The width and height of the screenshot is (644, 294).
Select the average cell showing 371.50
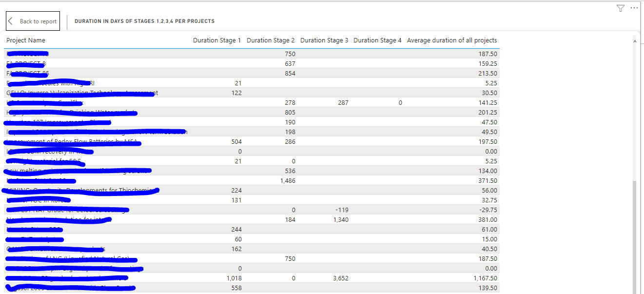pyautogui.click(x=488, y=181)
